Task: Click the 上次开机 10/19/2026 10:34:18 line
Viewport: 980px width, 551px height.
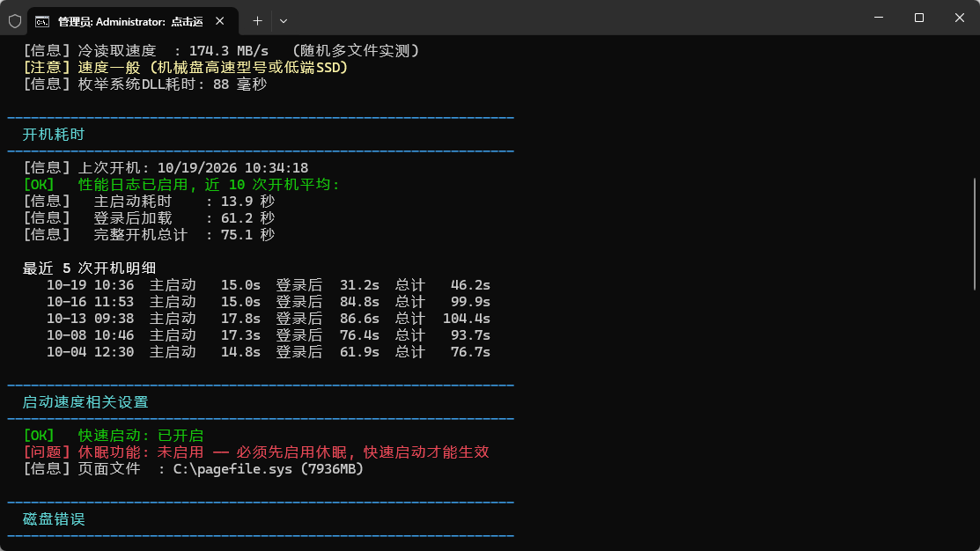Action: tap(166, 168)
